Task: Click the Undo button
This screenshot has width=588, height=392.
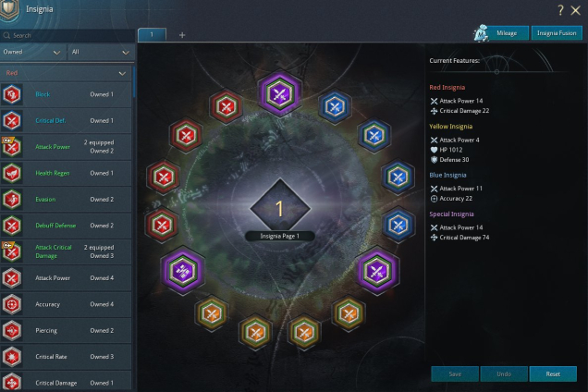Action: [x=504, y=374]
